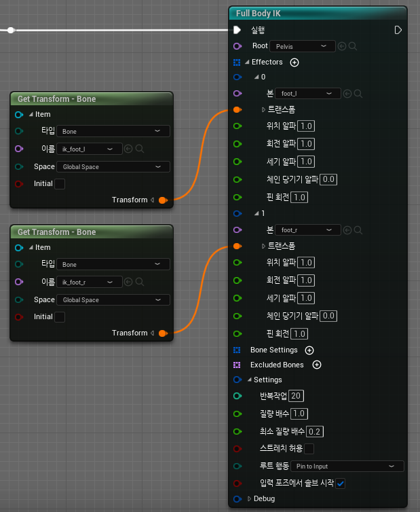
Task: Select top Get Transform - Bone node header
Action: coord(92,99)
